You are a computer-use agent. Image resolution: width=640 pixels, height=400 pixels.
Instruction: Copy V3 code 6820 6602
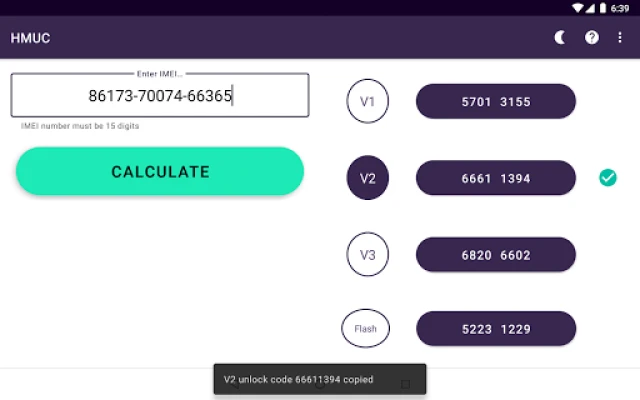(496, 254)
